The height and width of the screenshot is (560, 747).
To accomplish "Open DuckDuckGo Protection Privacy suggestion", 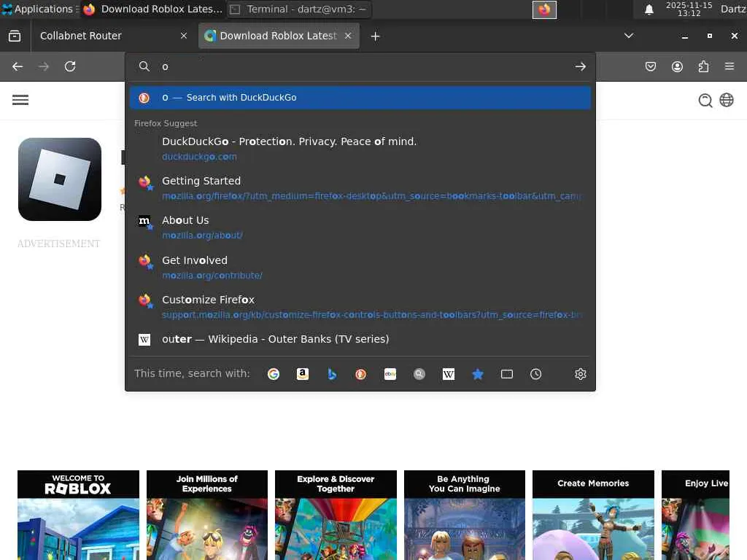I will tap(360, 149).
